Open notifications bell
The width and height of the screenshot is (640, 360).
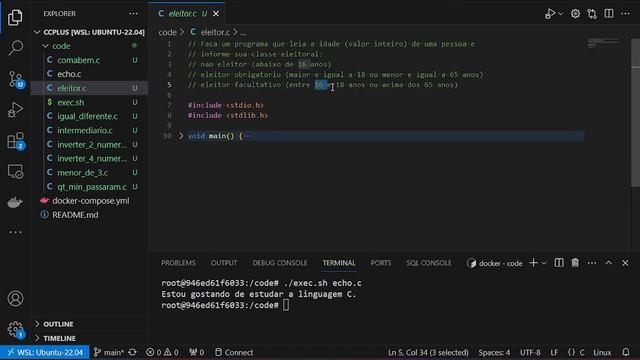[x=626, y=352]
